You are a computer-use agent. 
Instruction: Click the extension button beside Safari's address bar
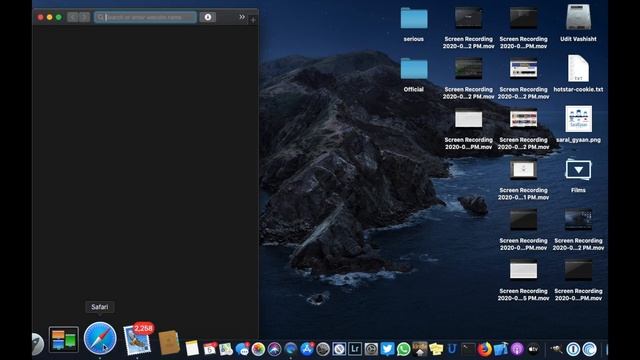coord(208,17)
